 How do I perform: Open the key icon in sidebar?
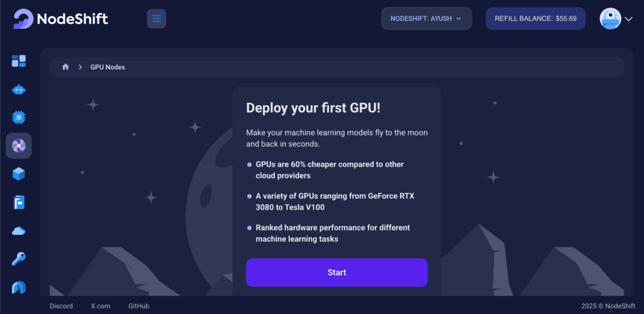coord(19,259)
